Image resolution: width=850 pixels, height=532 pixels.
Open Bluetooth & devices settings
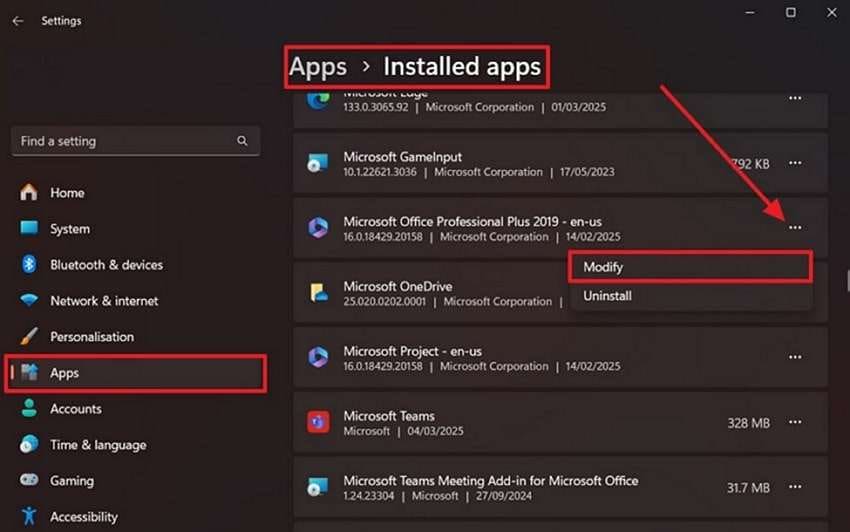click(x=107, y=265)
